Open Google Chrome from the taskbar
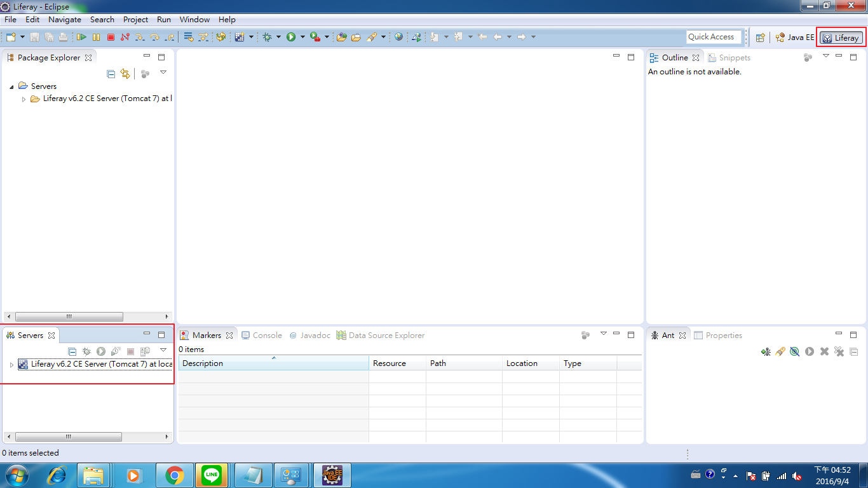The height and width of the screenshot is (488, 868). (175, 475)
